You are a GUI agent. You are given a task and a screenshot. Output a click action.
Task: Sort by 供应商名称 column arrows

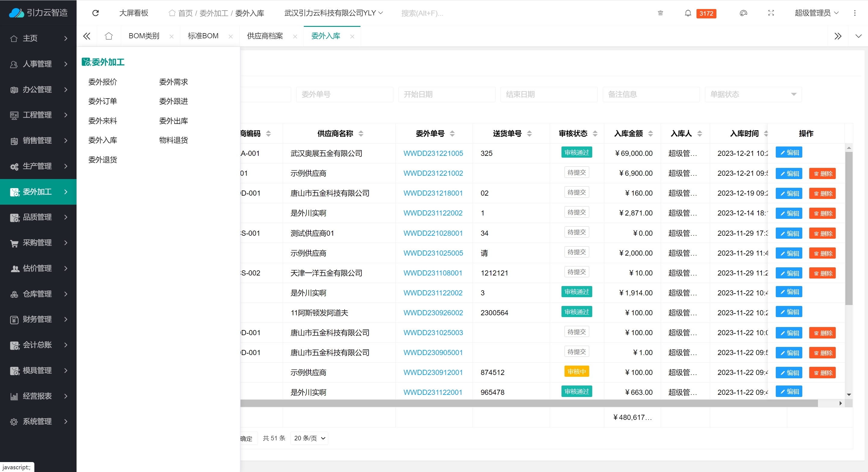tap(361, 134)
